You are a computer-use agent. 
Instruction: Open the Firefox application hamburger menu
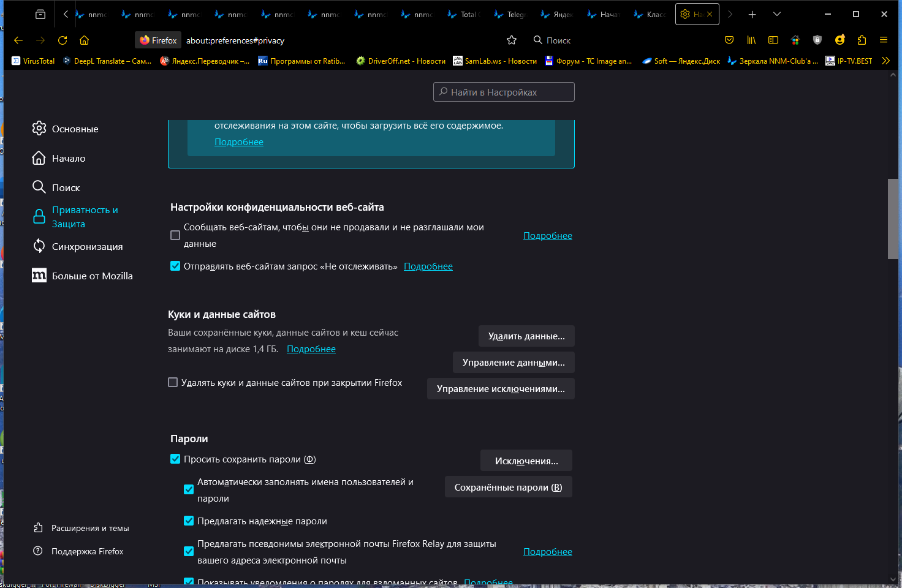[884, 40]
